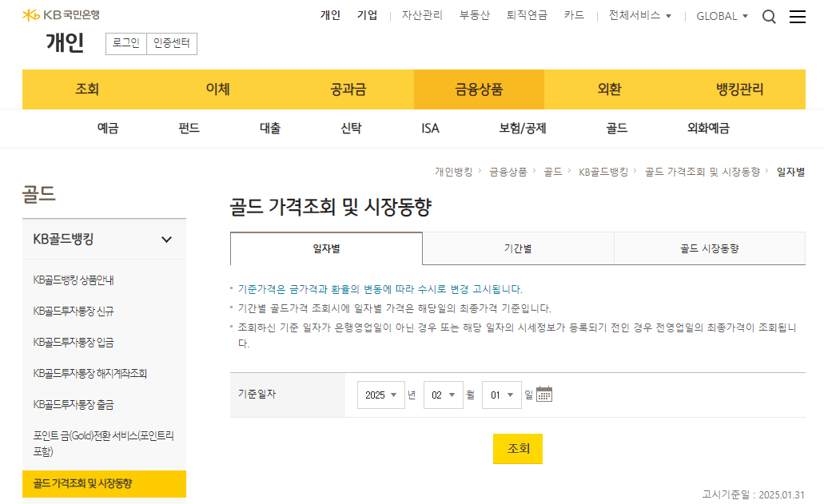Switch to the 일자별 tab
Screen dimensions: 824x504
pos(326,249)
